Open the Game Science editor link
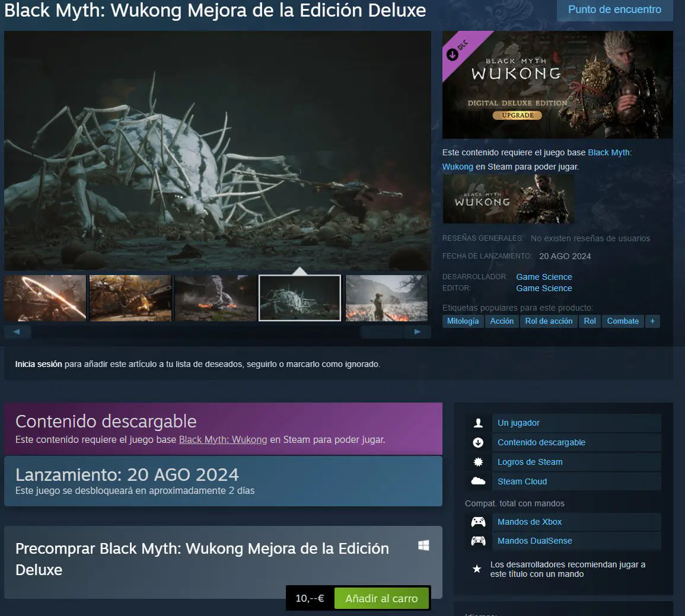This screenshot has height=616, width=685. (544, 288)
